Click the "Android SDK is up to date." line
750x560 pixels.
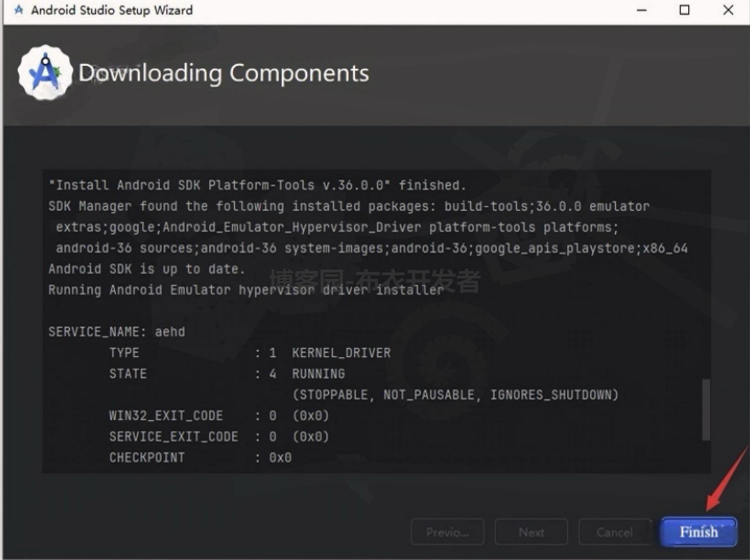coord(147,269)
